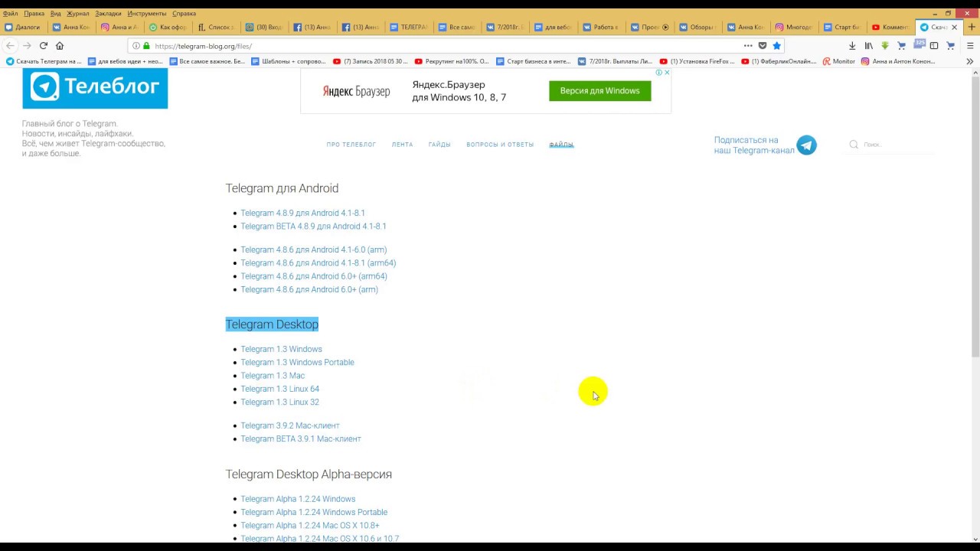Show more bookmarks overflow chevron
This screenshot has width=980, height=551.
pyautogui.click(x=970, y=61)
